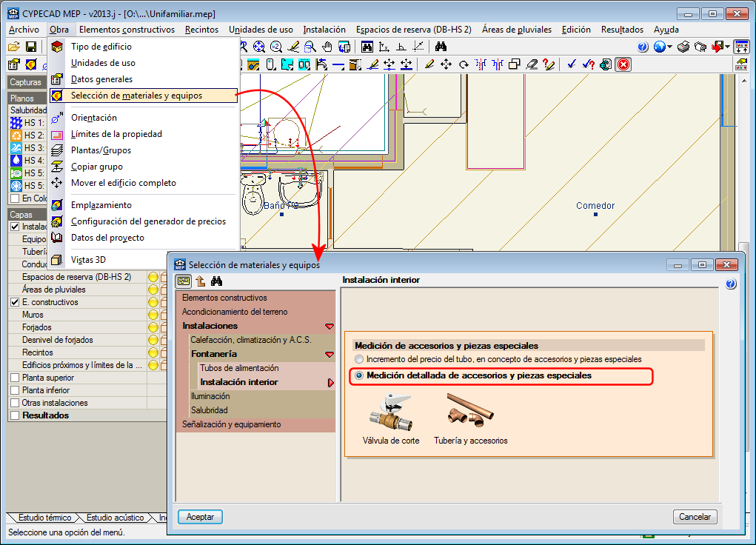This screenshot has width=756, height=545.
Task: Click the keyboard-style icon in materials dialog
Action: coord(184,281)
